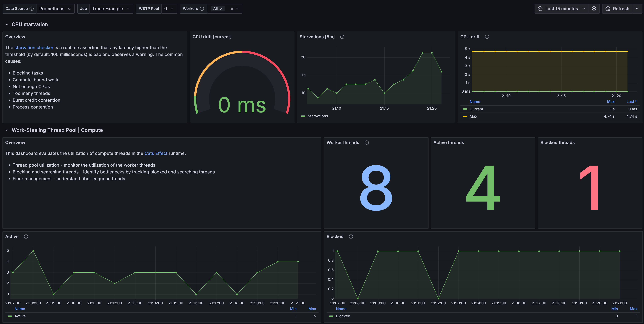
Task: Show the Active panel info icon
Action: click(x=26, y=237)
